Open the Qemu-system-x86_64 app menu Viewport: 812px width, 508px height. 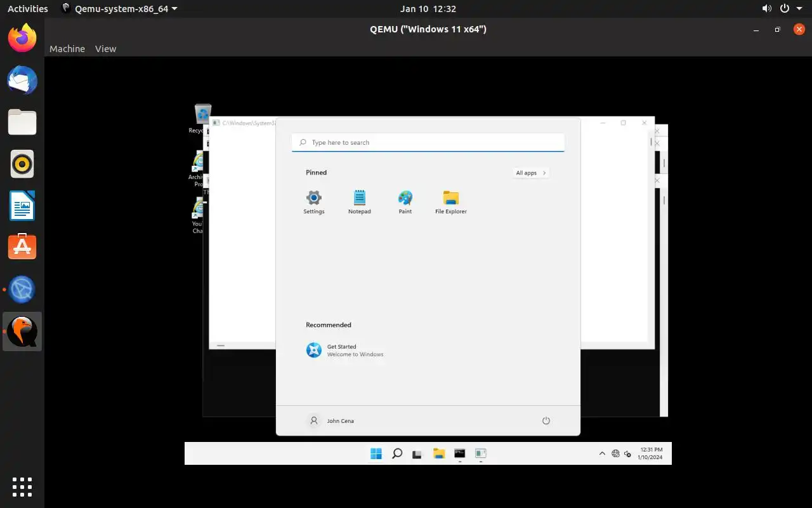119,9
